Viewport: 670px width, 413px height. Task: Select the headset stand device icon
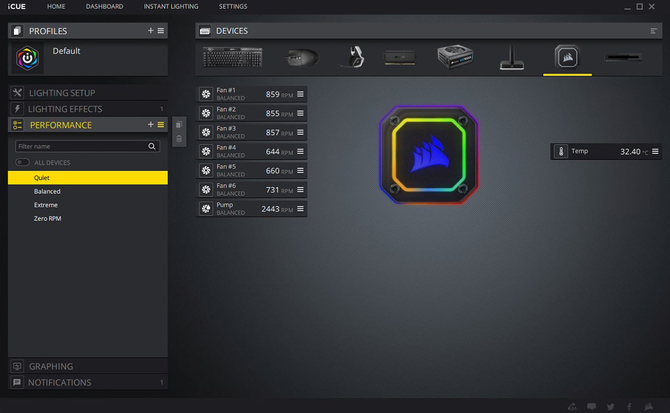pos(511,58)
